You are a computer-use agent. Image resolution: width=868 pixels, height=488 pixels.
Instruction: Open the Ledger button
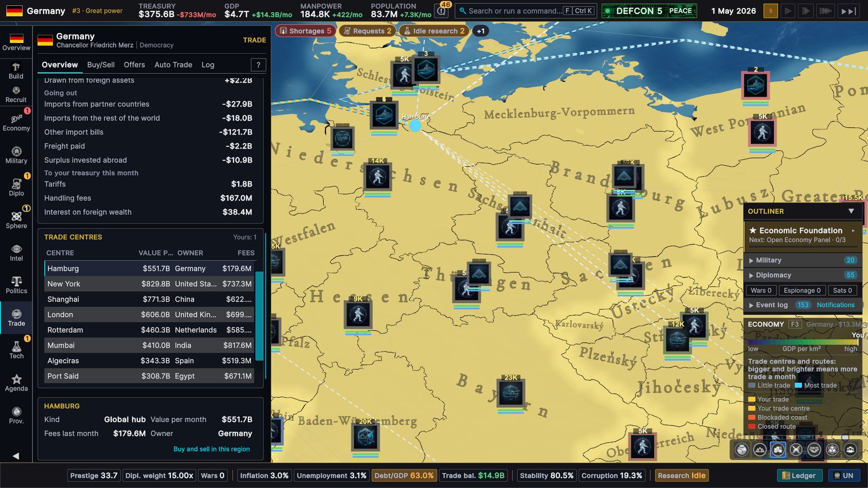point(800,476)
